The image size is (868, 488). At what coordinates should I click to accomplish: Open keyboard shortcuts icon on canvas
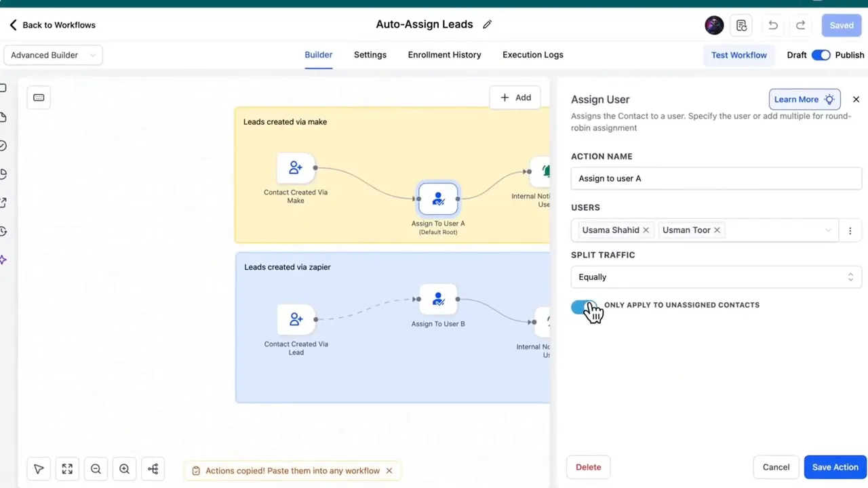coord(39,98)
